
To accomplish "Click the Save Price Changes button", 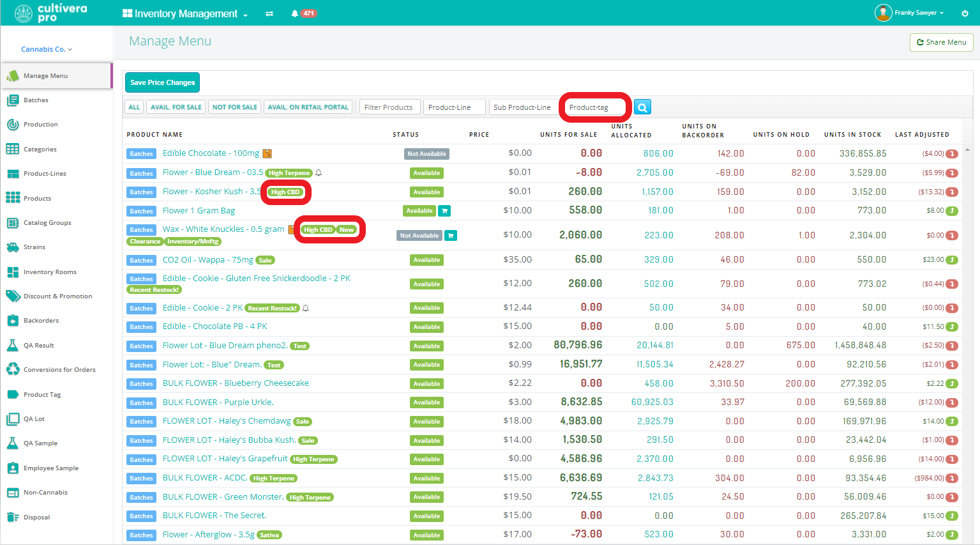I will tap(162, 82).
